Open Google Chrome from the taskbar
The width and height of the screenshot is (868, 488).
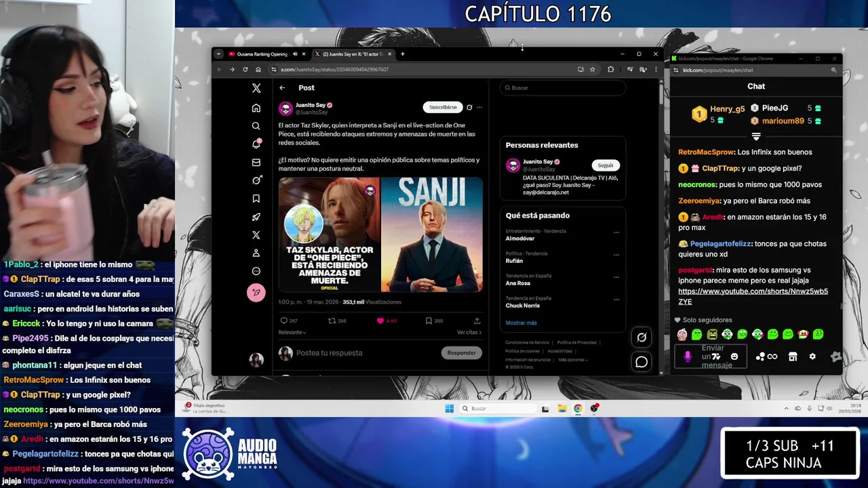tap(578, 408)
